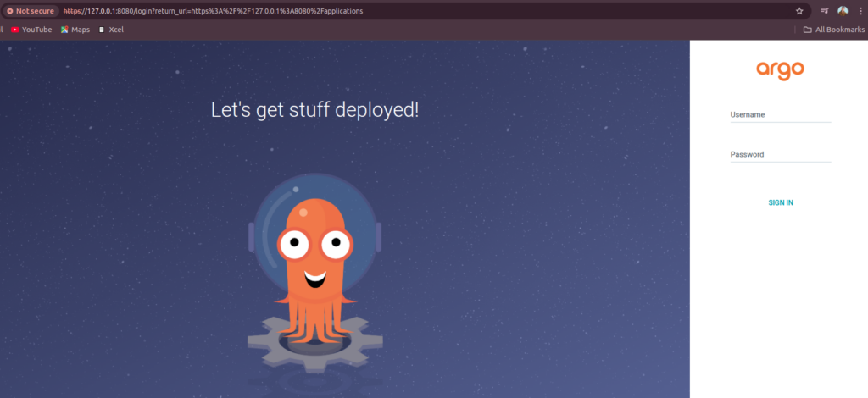Open the browser profile avatar
The height and width of the screenshot is (398, 868).
pos(843,11)
